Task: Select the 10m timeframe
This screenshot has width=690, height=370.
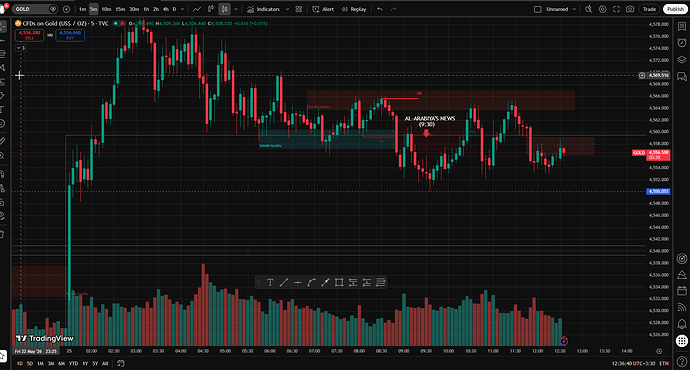Action: click(x=106, y=9)
